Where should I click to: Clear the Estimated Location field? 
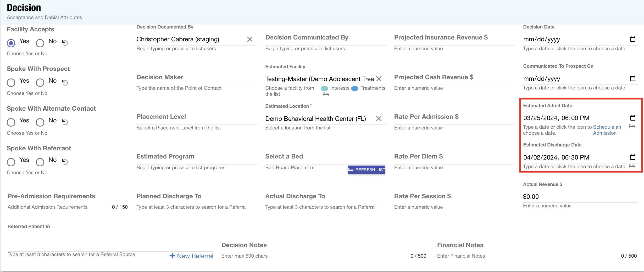tap(379, 118)
